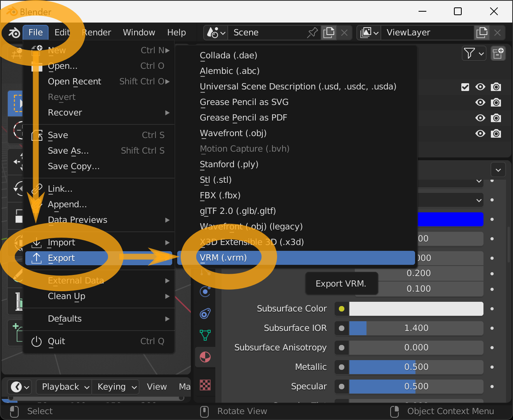
Task: Click the Subsurface Anisotropy socket dot
Action: point(342,348)
